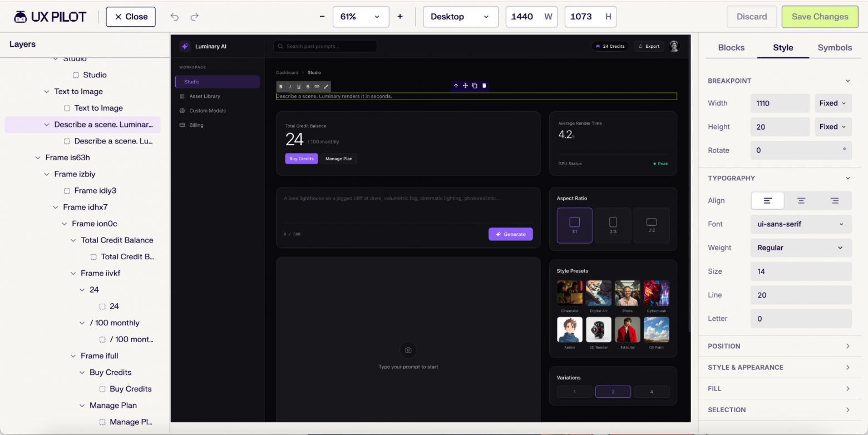Expand the FILL section
The image size is (868, 435).
click(780, 389)
